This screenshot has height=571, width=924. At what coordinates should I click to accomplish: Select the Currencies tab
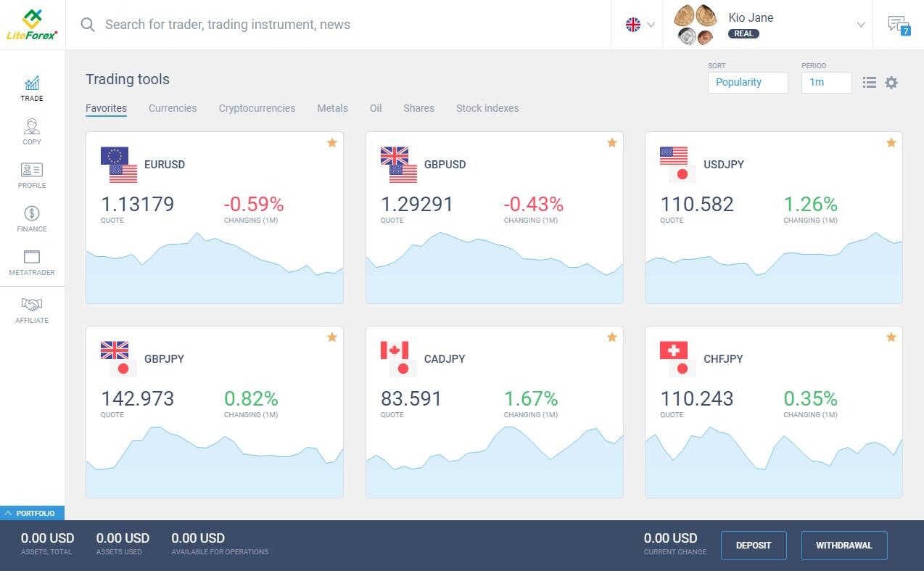coord(173,108)
